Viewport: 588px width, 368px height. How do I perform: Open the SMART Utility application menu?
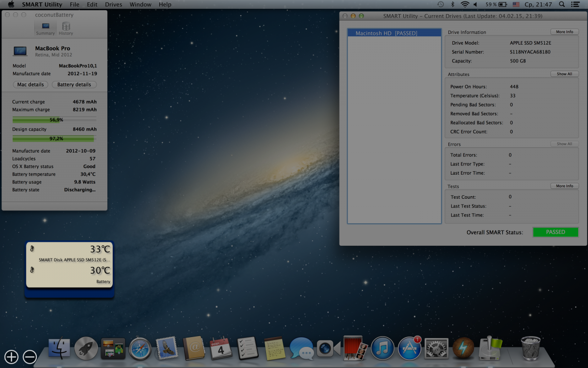[x=42, y=4]
